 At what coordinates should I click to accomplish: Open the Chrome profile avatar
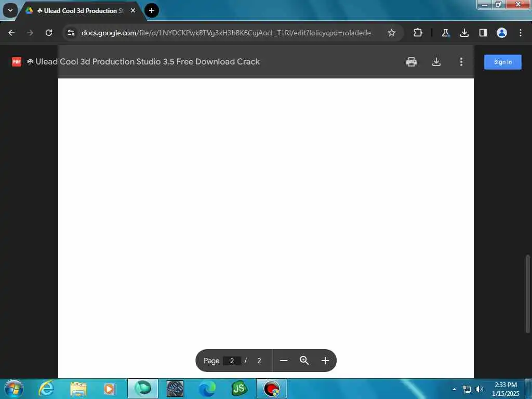coord(502,33)
